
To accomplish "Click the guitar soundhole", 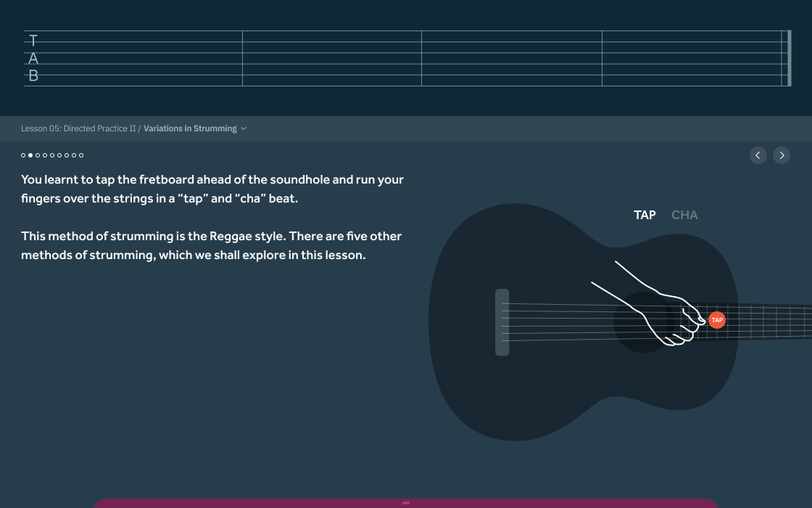I will click(640, 322).
